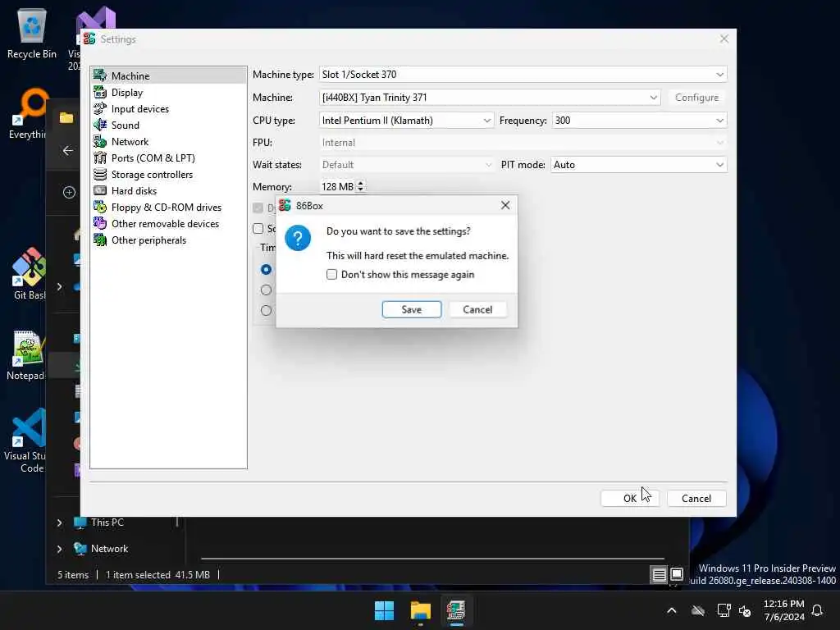The width and height of the screenshot is (840, 630).
Task: Open Visual Studio Code desktop shortcut
Action: click(25, 441)
